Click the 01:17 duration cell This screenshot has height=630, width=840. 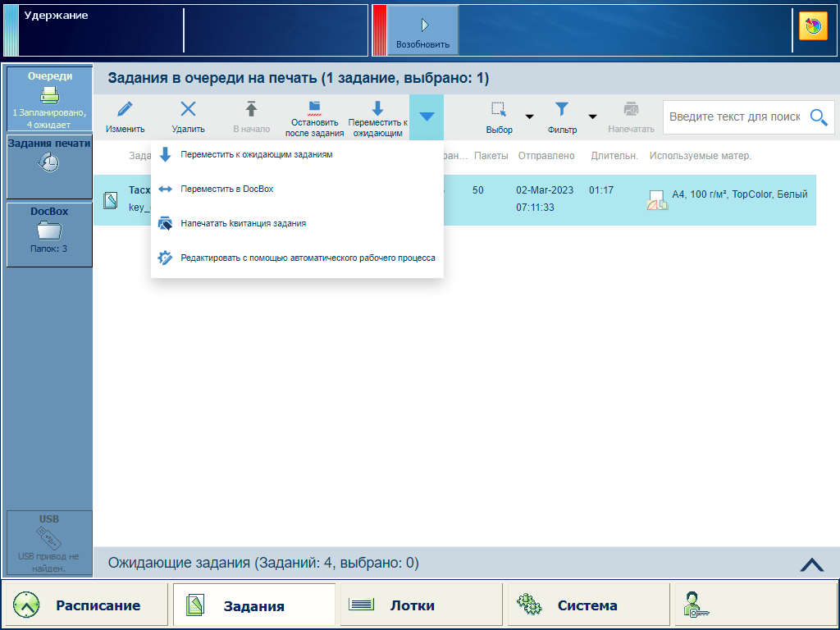[601, 190]
